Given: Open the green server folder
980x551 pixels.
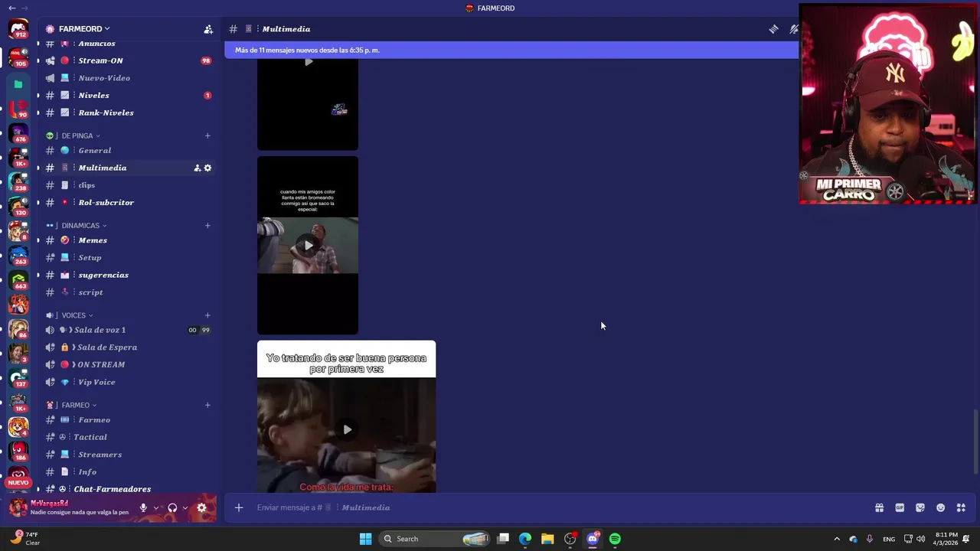Looking at the screenshot, I should [x=18, y=84].
